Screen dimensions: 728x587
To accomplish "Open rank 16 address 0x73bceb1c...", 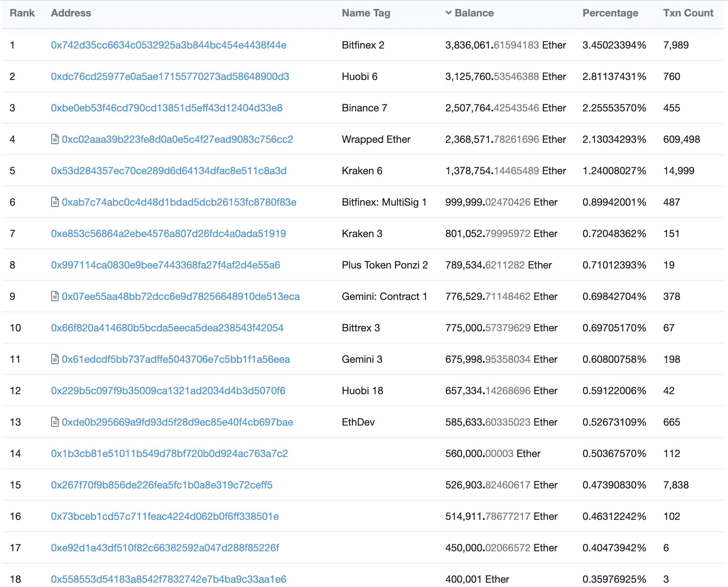I will (x=165, y=516).
